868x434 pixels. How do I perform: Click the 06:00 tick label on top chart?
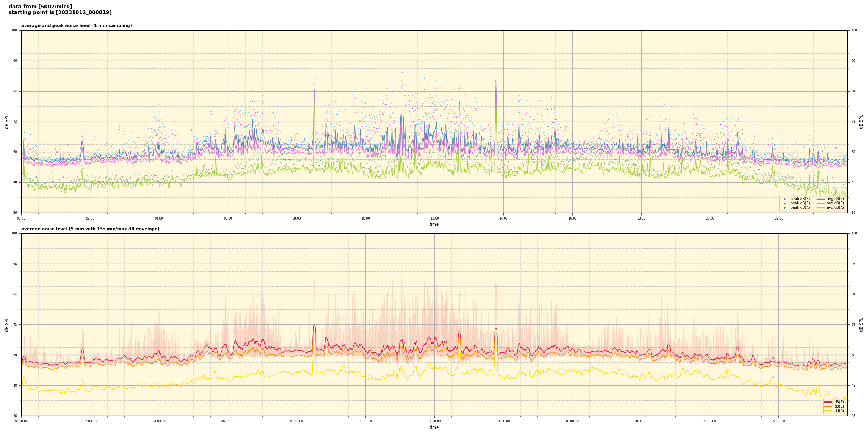(x=228, y=218)
